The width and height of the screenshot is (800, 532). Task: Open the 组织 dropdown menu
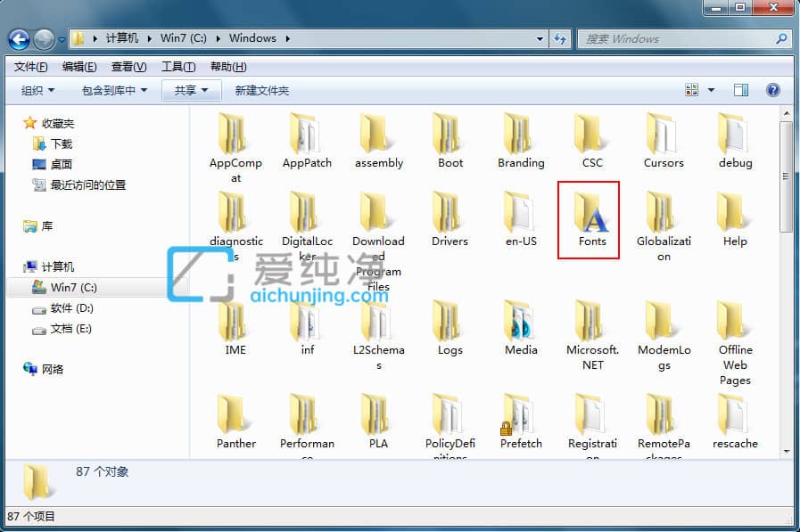coord(37,91)
